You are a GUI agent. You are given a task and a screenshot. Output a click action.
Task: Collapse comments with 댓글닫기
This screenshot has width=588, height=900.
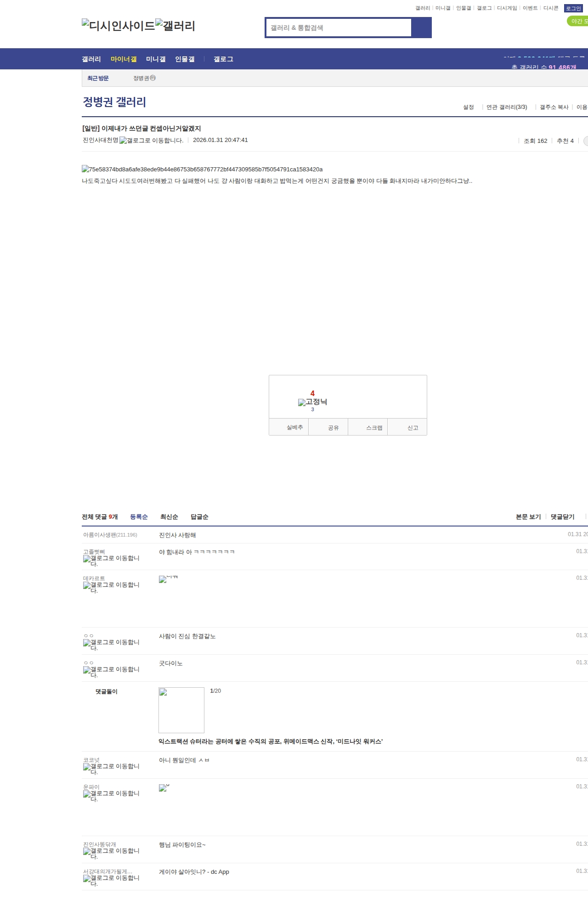tap(562, 517)
